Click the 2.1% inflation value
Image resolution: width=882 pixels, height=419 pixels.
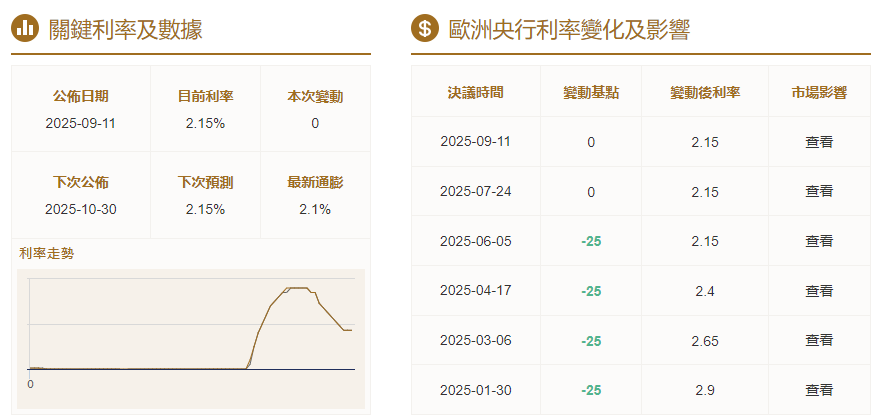(x=315, y=209)
